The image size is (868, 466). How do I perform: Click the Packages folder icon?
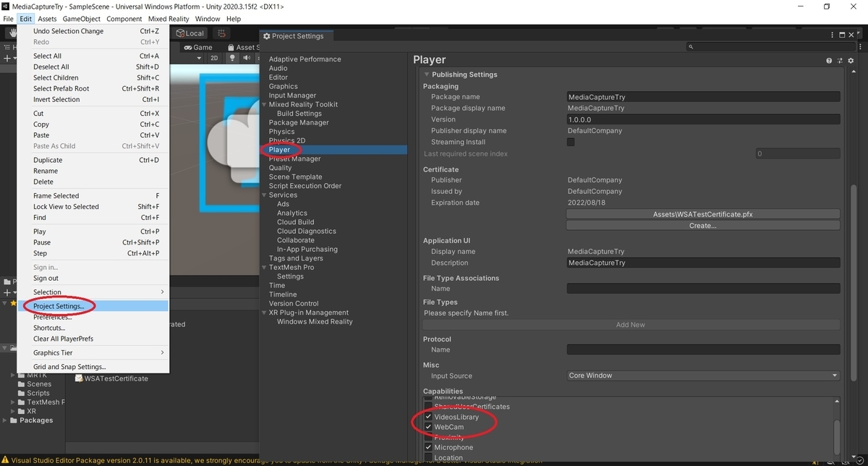pos(14,420)
